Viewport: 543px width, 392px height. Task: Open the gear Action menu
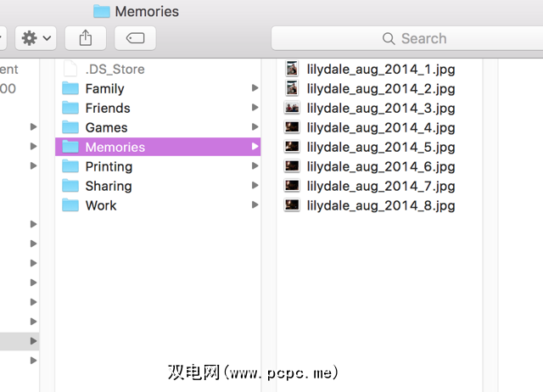click(36, 38)
